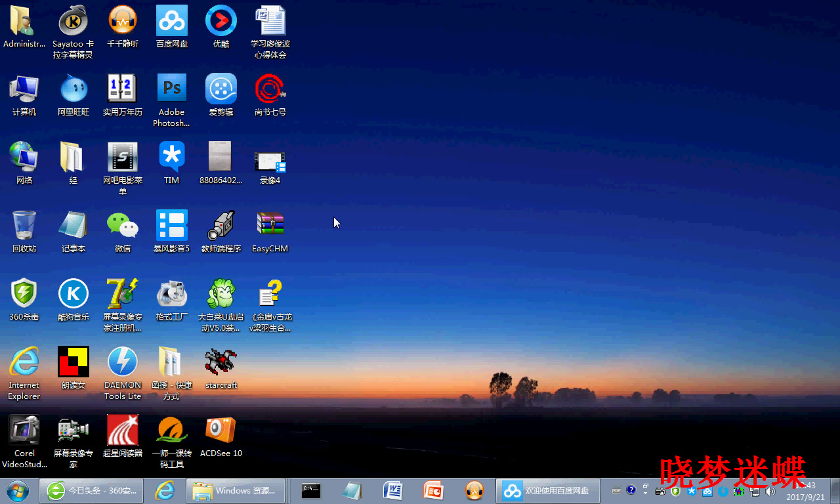The width and height of the screenshot is (840, 504).
Task: Open the network status tray icon
Action: 755,492
